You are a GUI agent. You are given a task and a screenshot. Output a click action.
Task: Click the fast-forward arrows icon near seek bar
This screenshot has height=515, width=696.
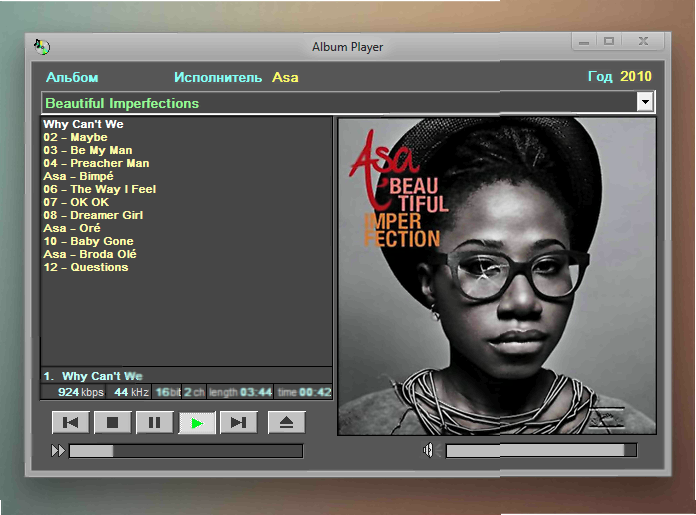tap(58, 451)
